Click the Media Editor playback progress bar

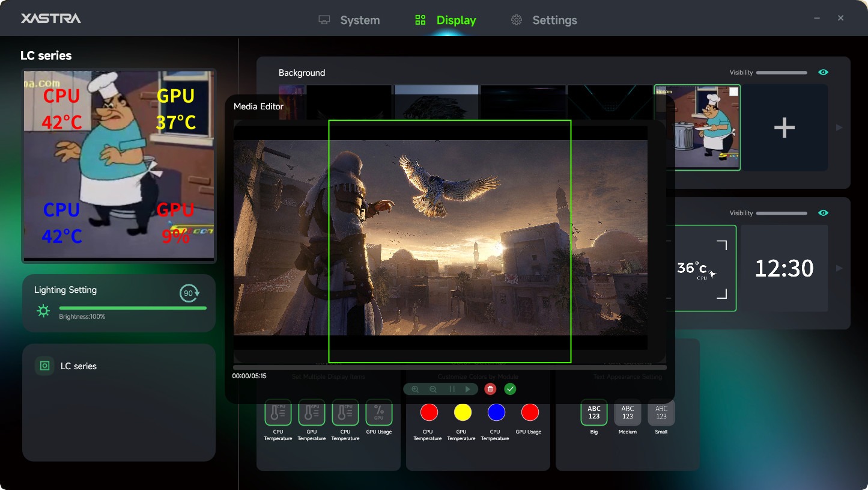[x=449, y=367]
